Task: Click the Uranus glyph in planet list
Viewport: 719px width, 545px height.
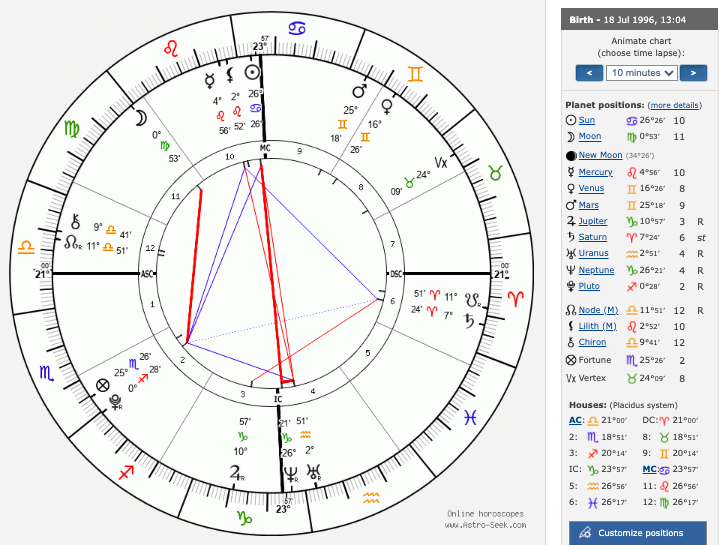Action: (571, 253)
